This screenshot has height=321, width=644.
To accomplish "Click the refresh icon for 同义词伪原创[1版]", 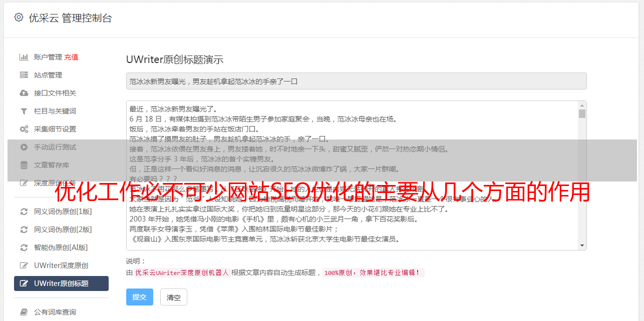I will coord(24,211).
